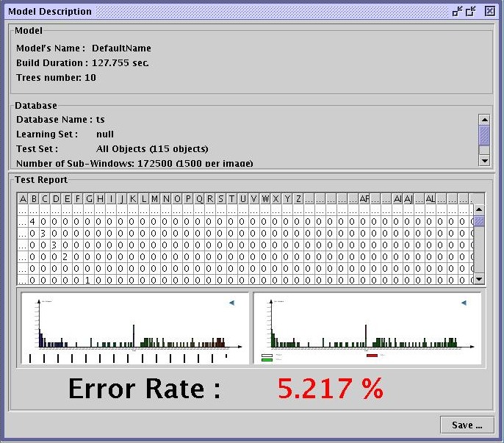Select column header Z in the table
The height and width of the screenshot is (443, 504).
(298, 199)
